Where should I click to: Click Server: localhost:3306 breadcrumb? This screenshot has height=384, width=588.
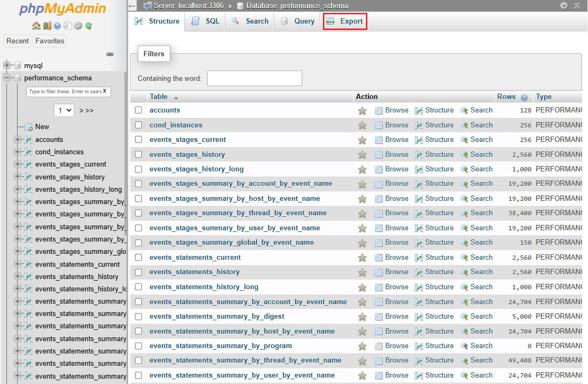189,6
